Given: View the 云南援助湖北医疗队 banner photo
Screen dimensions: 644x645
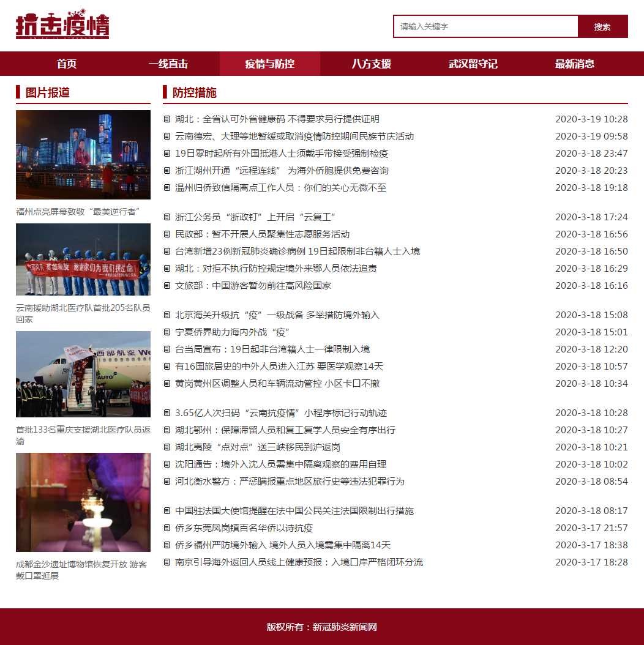Looking at the screenshot, I should (x=83, y=259).
